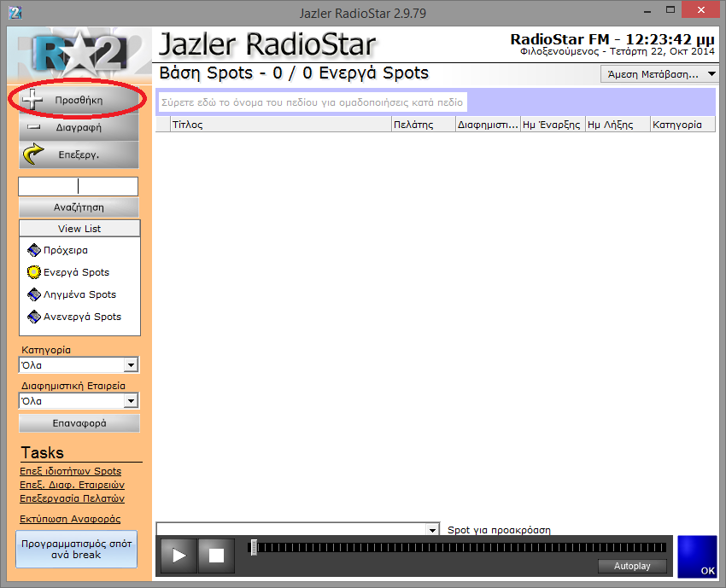Click the book icon beside Πρόχειρα
The image size is (726, 588).
(34, 250)
